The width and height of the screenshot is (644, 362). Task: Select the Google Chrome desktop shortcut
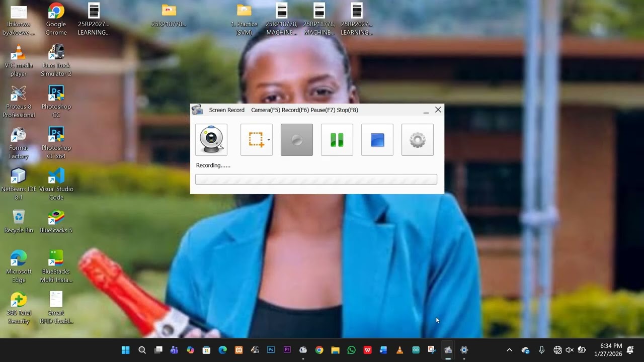tap(56, 20)
